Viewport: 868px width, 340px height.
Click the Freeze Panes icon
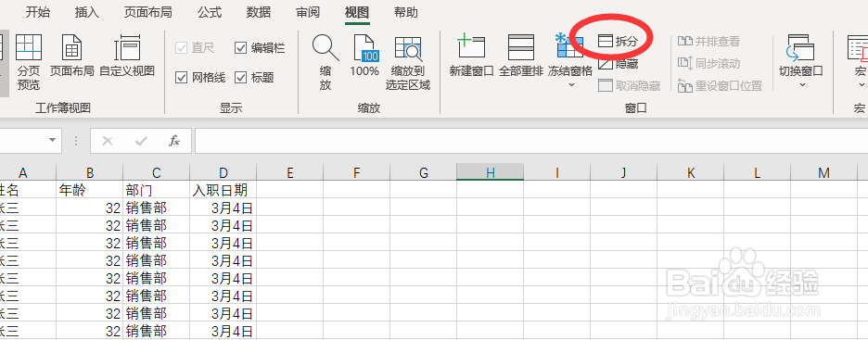pos(569,46)
